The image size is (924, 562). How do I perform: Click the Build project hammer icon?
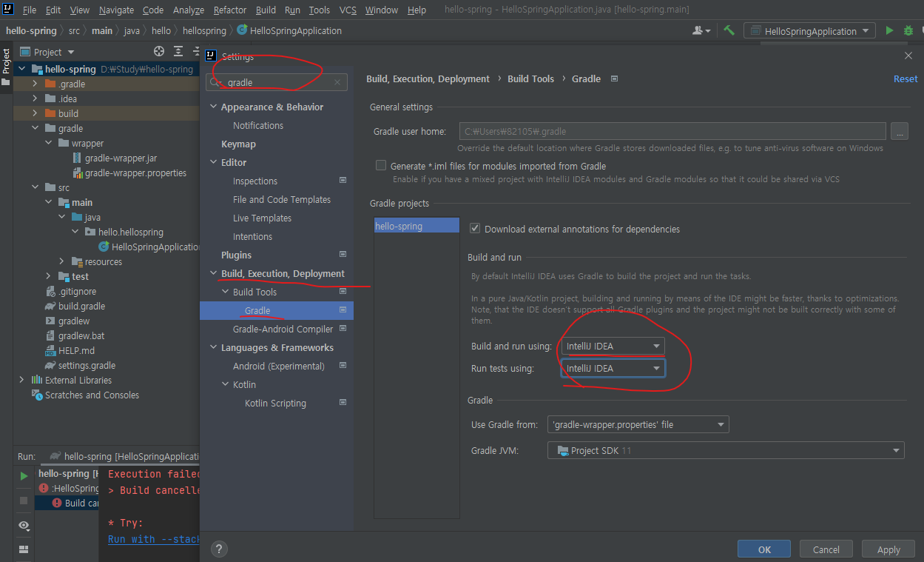pyautogui.click(x=729, y=30)
